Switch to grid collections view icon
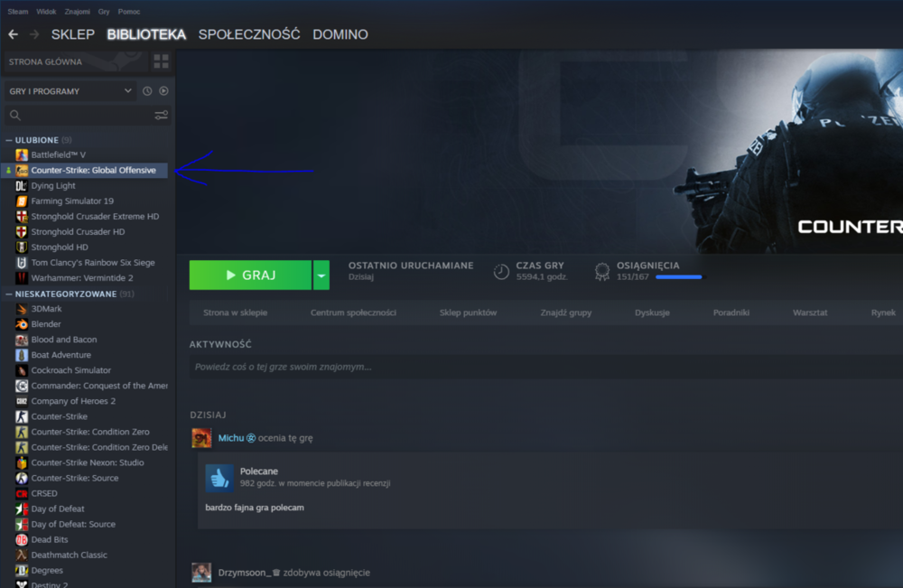 point(162,61)
